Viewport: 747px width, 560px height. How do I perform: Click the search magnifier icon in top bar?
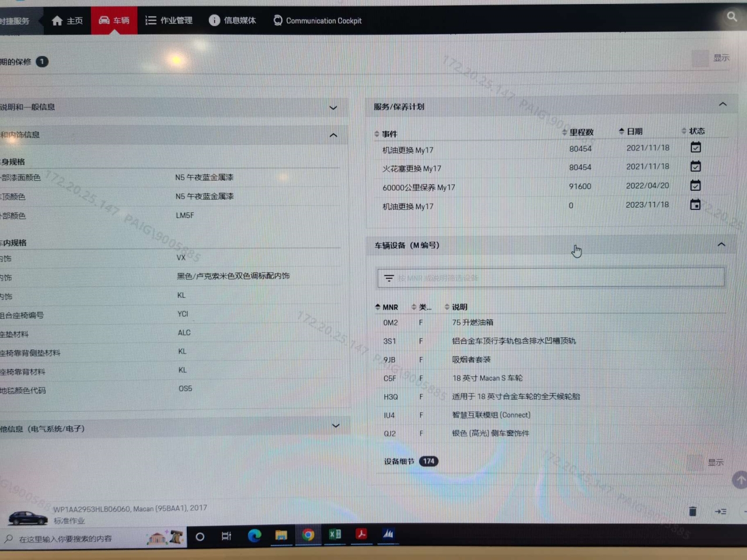pos(732,16)
